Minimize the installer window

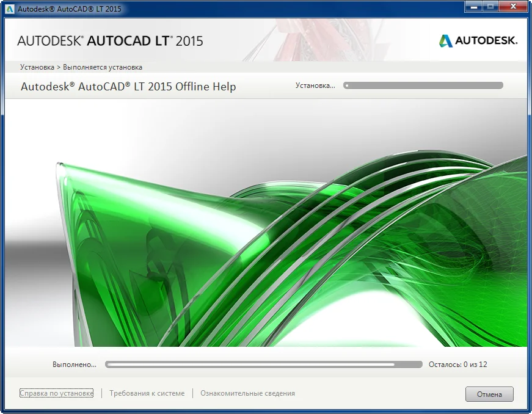click(473, 7)
